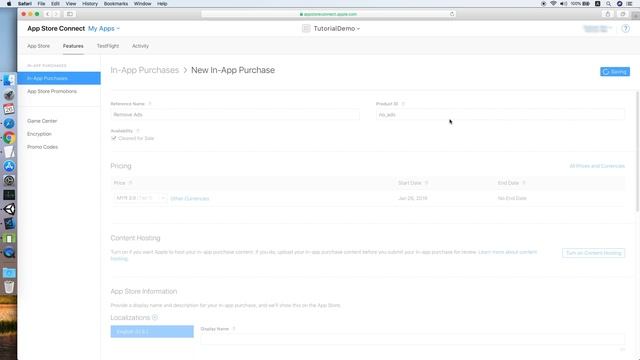Click the App Store Connect title
Viewport: 640px width, 360px height.
[x=56, y=29]
